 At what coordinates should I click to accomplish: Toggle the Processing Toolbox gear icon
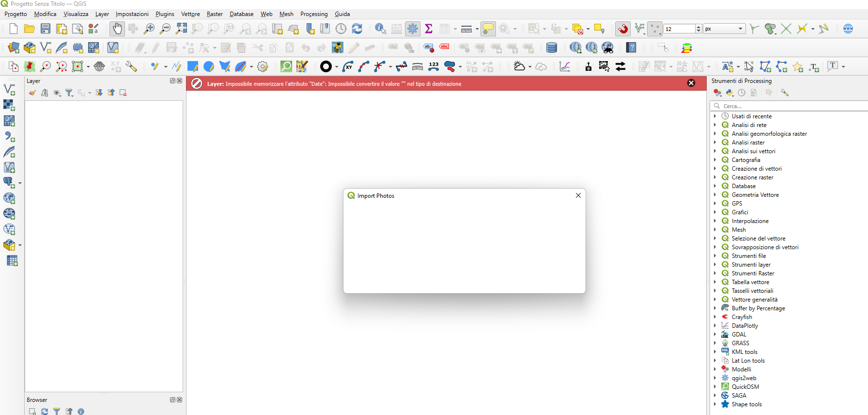click(413, 29)
